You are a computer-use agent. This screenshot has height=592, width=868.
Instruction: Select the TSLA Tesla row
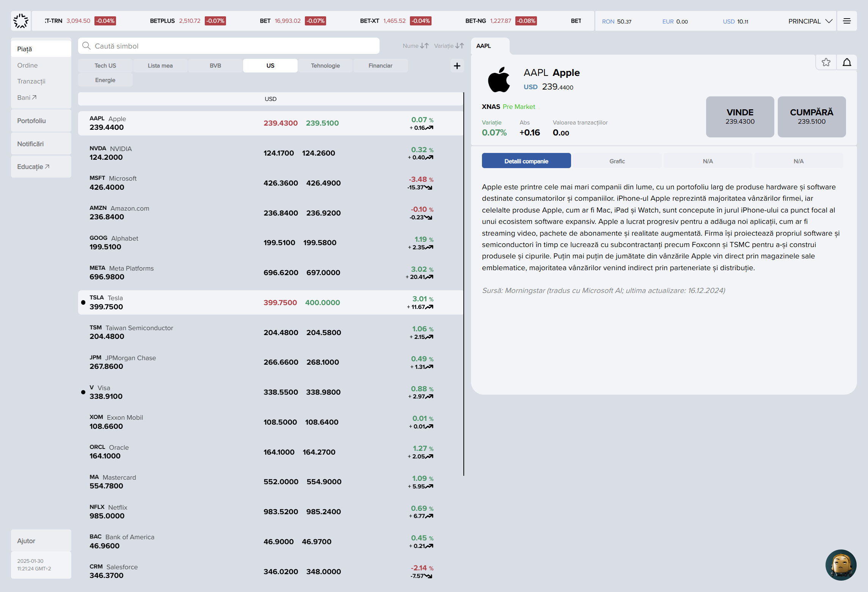tap(271, 302)
